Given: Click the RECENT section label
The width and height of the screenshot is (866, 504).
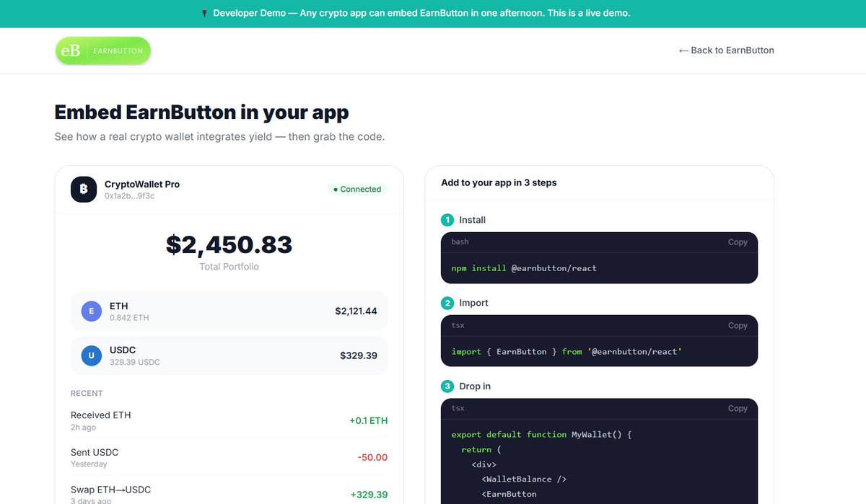Looking at the screenshot, I should coord(87,394).
